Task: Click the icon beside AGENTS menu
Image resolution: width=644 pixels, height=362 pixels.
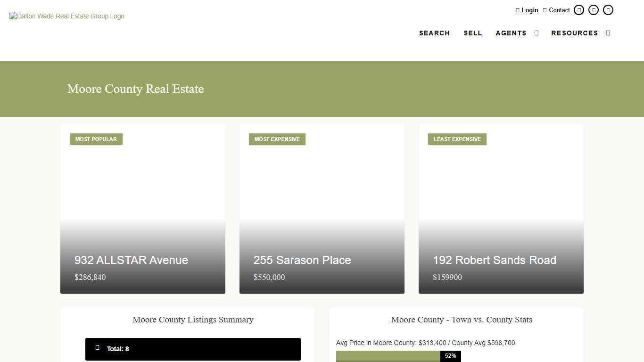Action: coord(536,33)
